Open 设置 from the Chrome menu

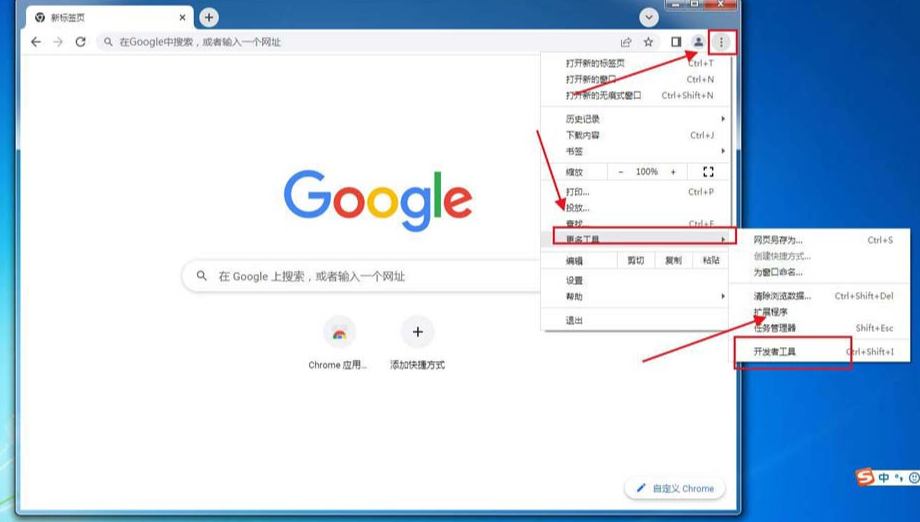point(637,280)
